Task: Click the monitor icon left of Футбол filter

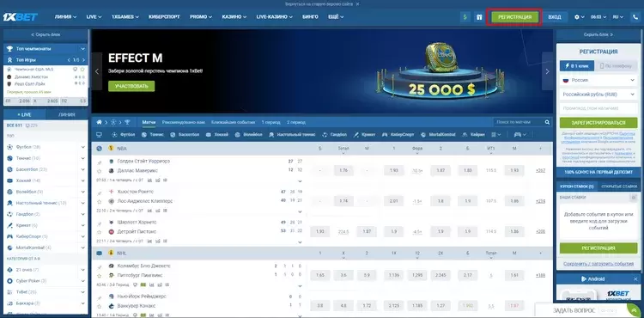Action: 99,134
